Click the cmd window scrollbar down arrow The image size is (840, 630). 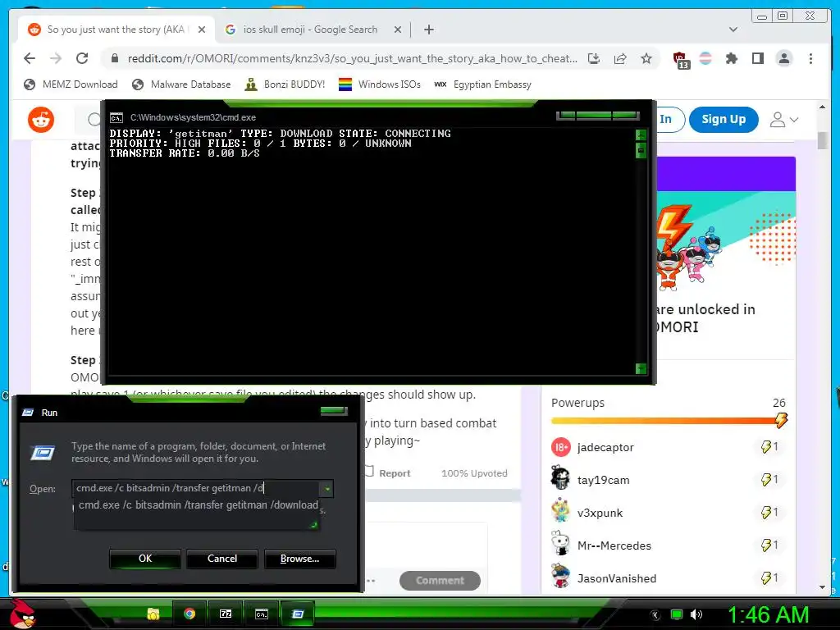pyautogui.click(x=641, y=368)
